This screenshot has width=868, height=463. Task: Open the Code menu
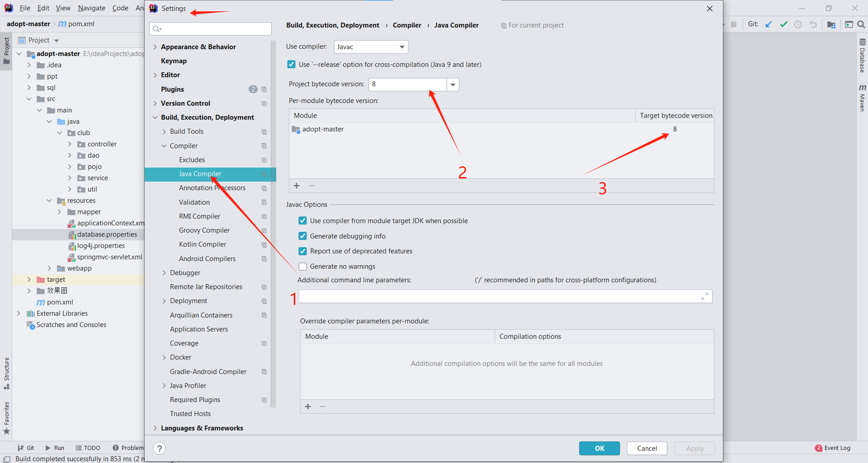[x=120, y=8]
